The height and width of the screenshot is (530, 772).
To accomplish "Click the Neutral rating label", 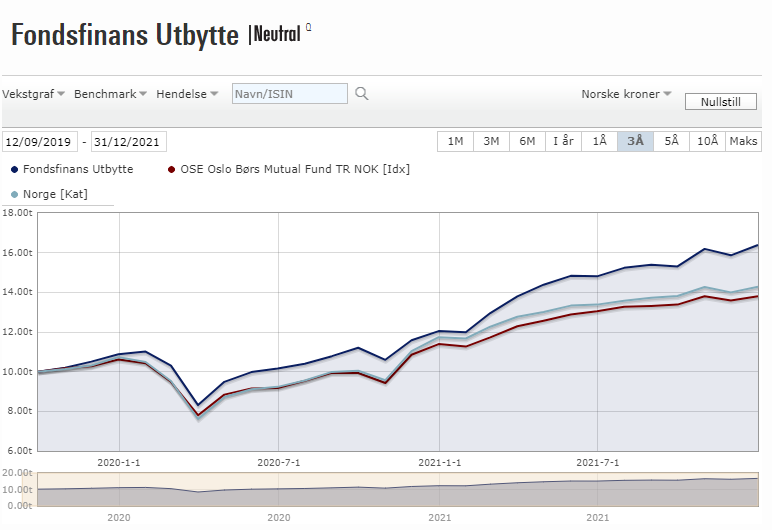I will click(277, 34).
